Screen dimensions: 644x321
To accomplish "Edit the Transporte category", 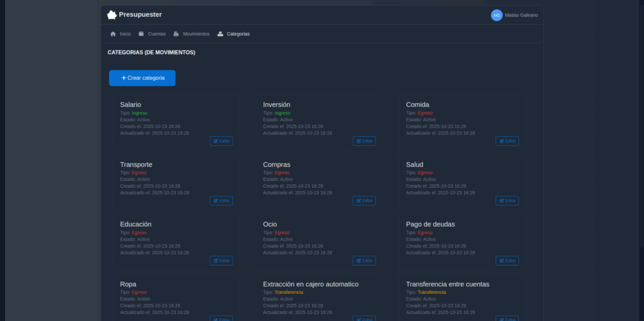I will tap(221, 201).
